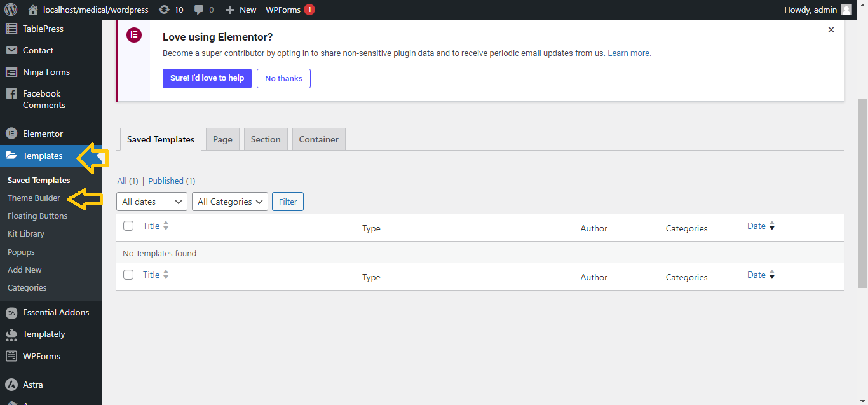Switch to the Section tab
The image size is (868, 405).
266,139
